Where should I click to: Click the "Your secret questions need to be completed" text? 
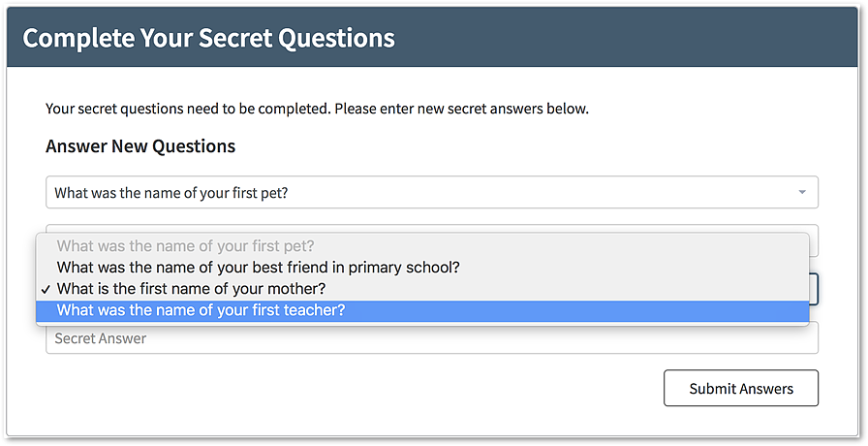click(317, 109)
